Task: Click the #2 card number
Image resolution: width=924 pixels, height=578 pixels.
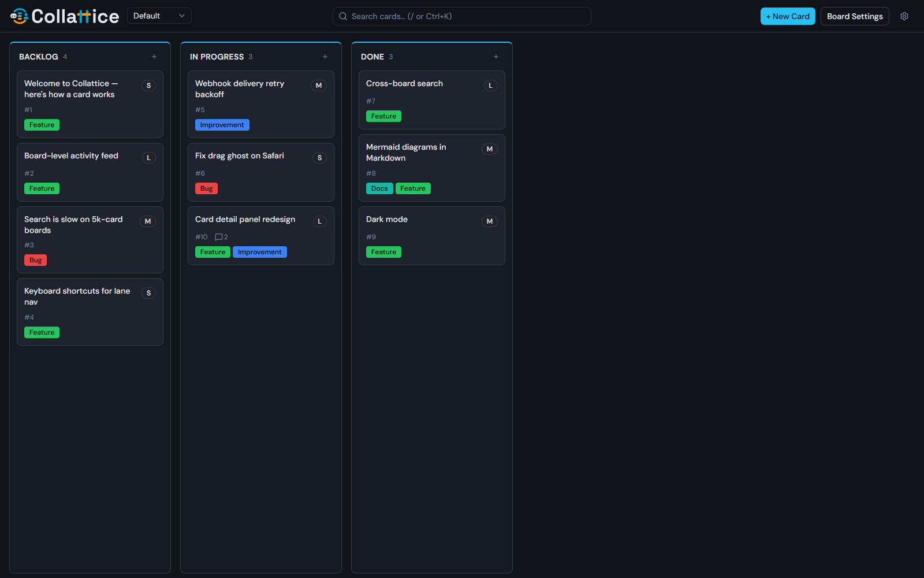Action: click(29, 173)
